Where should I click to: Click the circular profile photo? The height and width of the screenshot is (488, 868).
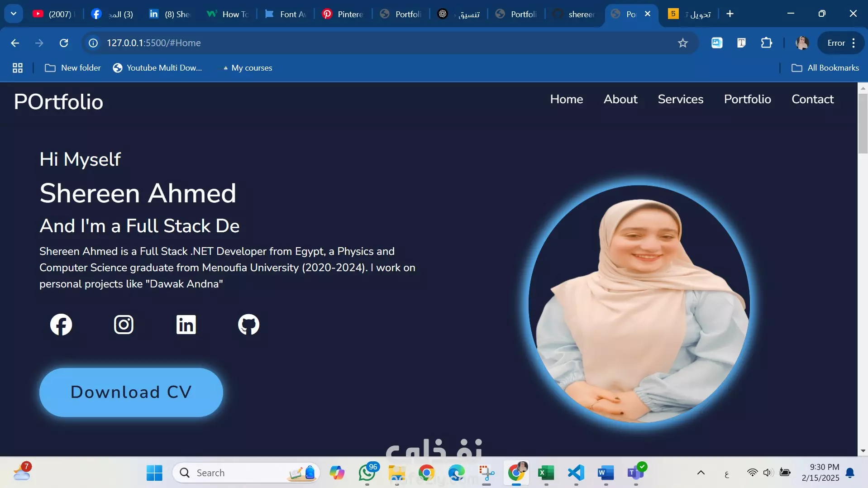tap(639, 304)
